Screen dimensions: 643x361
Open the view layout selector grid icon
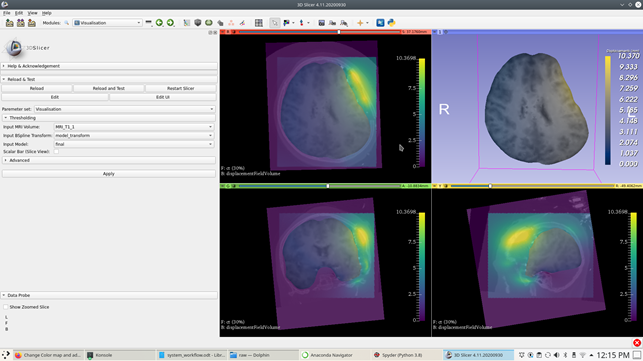259,23
